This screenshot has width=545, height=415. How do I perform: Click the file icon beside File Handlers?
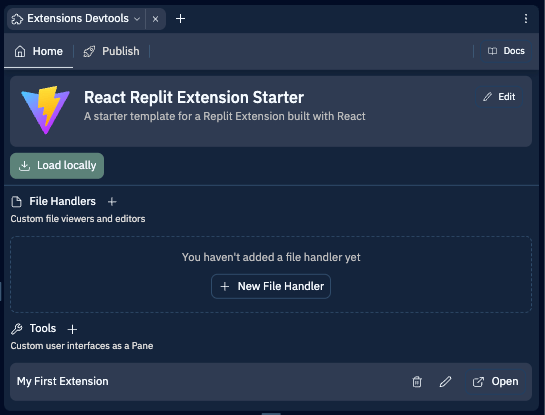(x=16, y=202)
